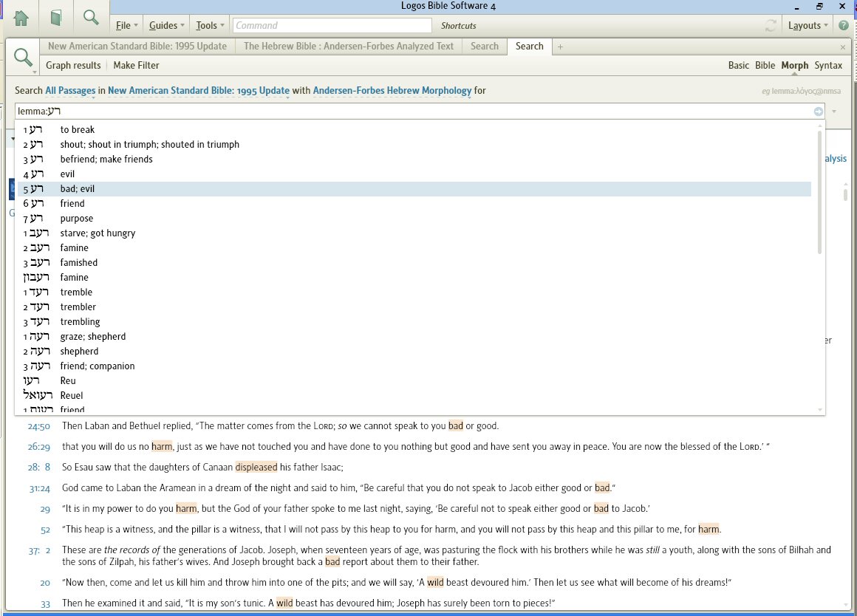
Task: Open verse reference 31:24
Action: [x=39, y=489]
